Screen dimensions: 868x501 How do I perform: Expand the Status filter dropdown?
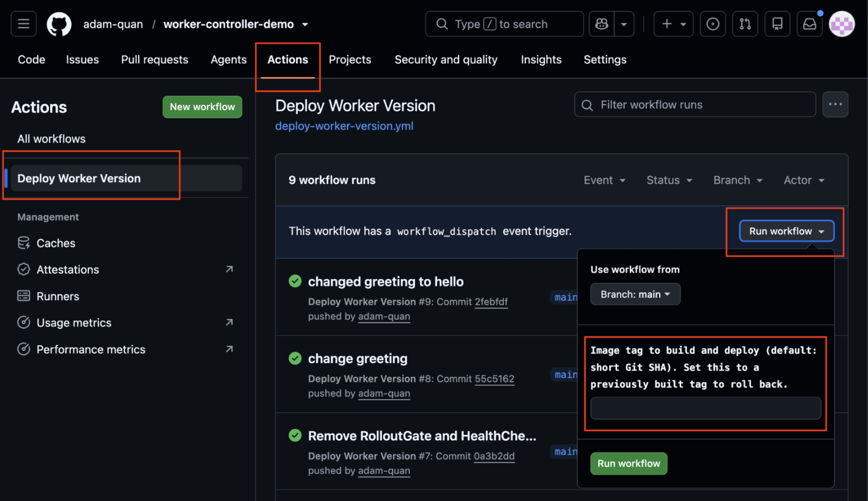pos(669,180)
